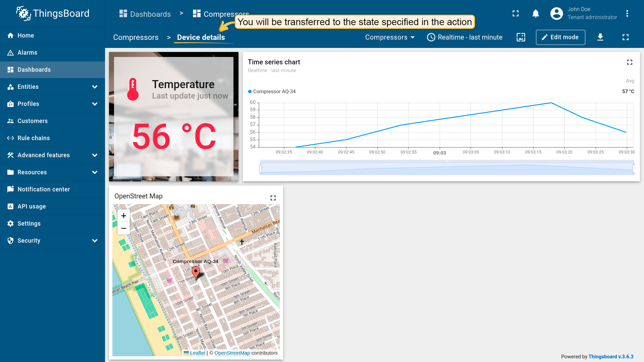The image size is (644, 362).
Task: Open the three-dot user menu
Action: pos(627,14)
